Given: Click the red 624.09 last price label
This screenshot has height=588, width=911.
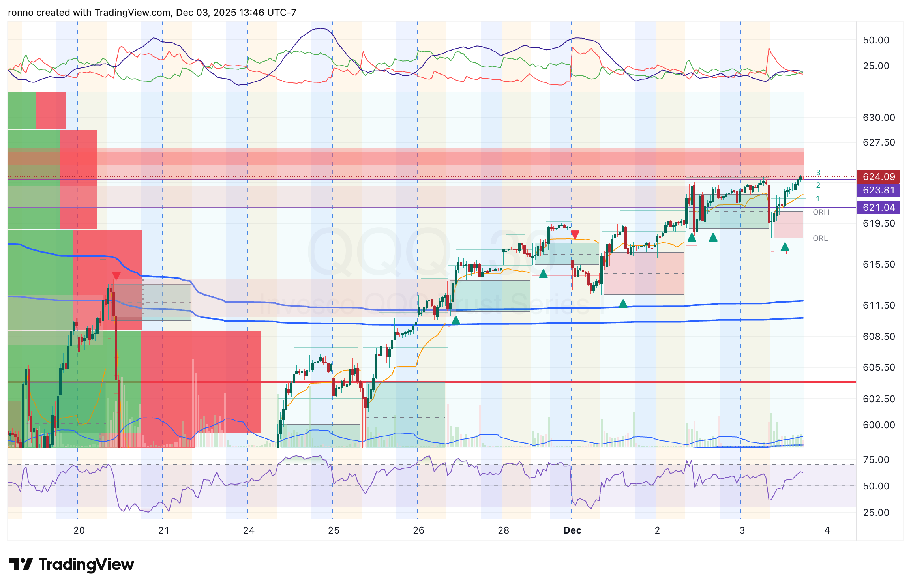Looking at the screenshot, I should (x=878, y=177).
